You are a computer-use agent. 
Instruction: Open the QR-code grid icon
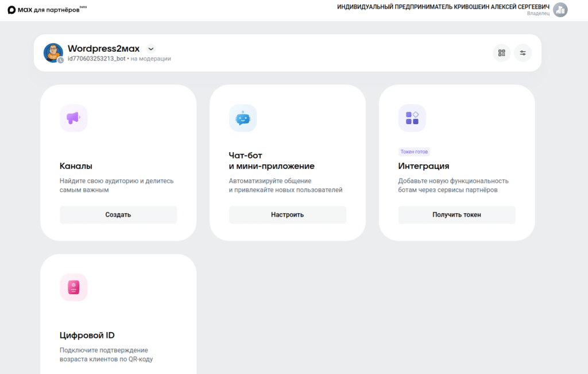tap(501, 52)
